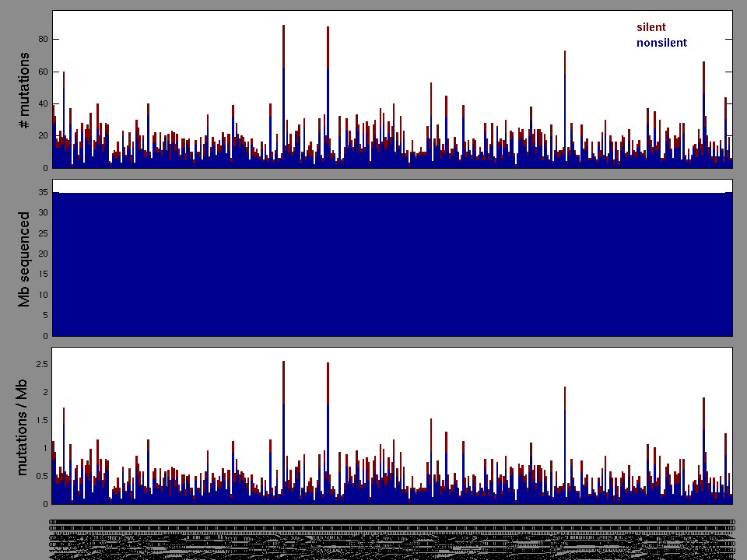Click the "# mutations" y-axis title

24,91
